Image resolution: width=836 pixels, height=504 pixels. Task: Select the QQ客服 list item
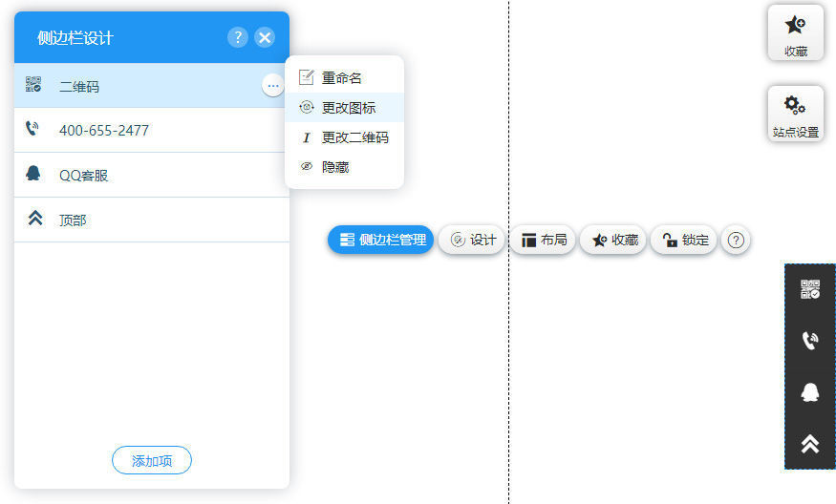[152, 175]
